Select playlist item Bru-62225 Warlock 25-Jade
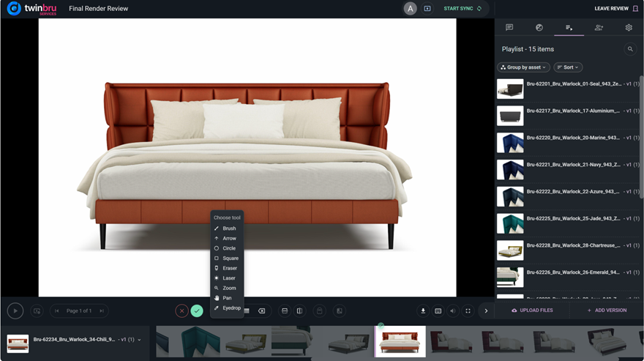The image size is (644, 361). [x=568, y=223]
